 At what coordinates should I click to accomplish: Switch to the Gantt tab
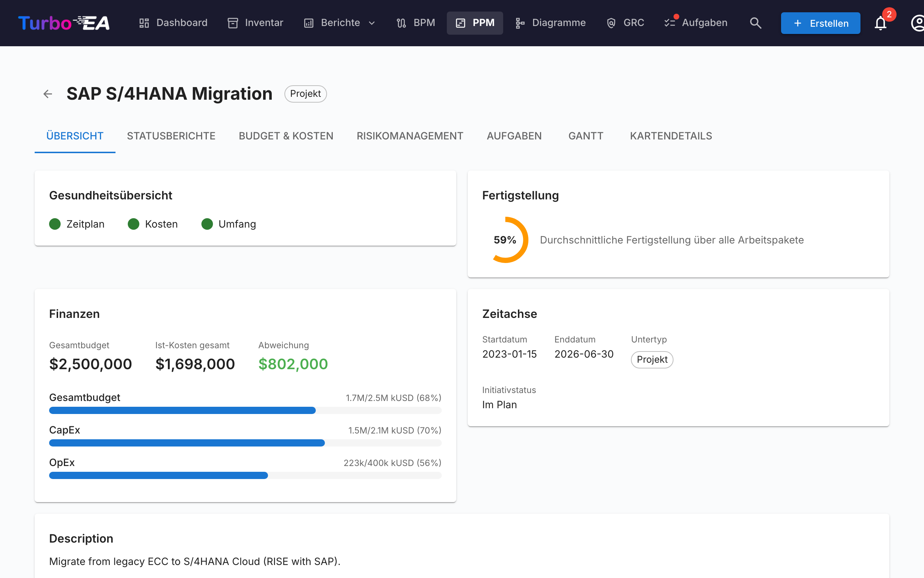pos(586,136)
